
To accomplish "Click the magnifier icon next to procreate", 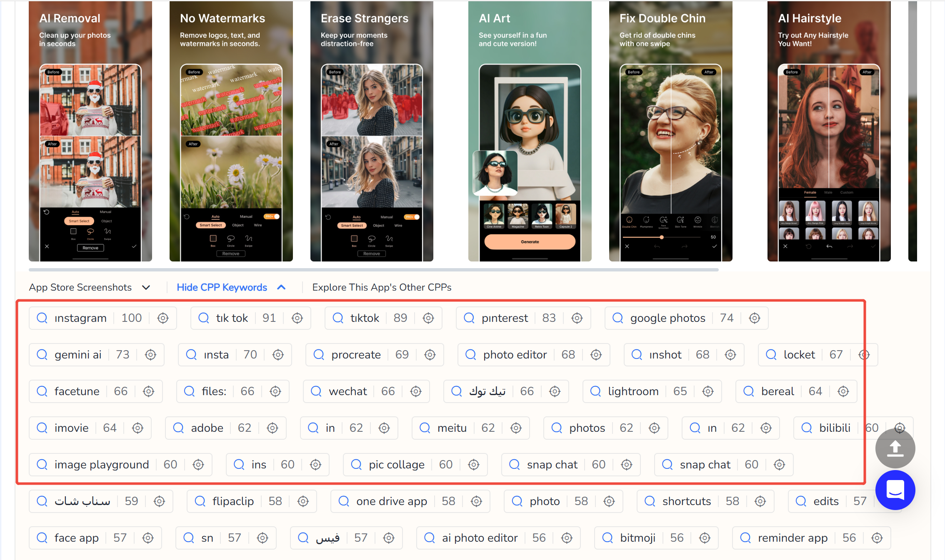I will (319, 355).
